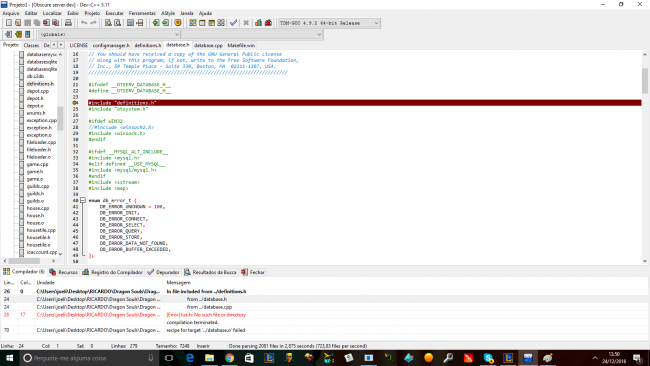Click the Go to line toolbar icon

[140, 23]
